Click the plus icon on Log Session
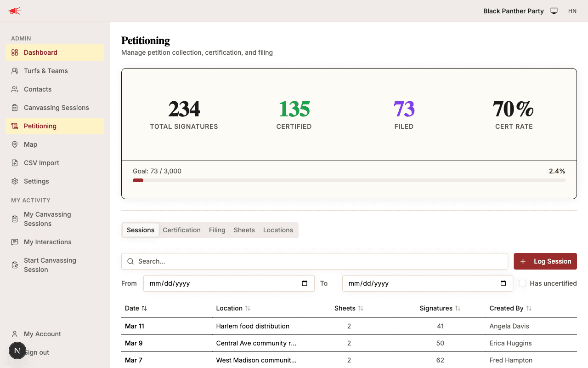This screenshot has width=588, height=368. (523, 261)
